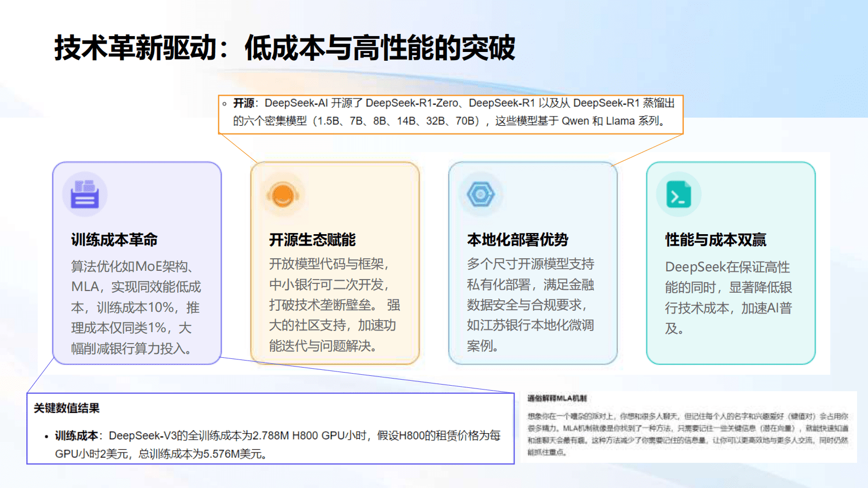Image resolution: width=868 pixels, height=488 pixels.
Task: Click the bold label 训练成本 in the bottom box
Action: 76,436
